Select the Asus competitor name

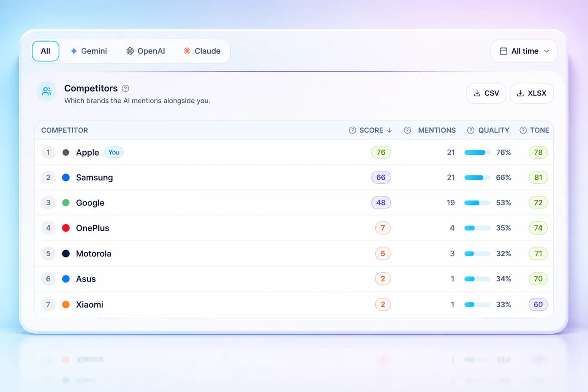point(86,279)
